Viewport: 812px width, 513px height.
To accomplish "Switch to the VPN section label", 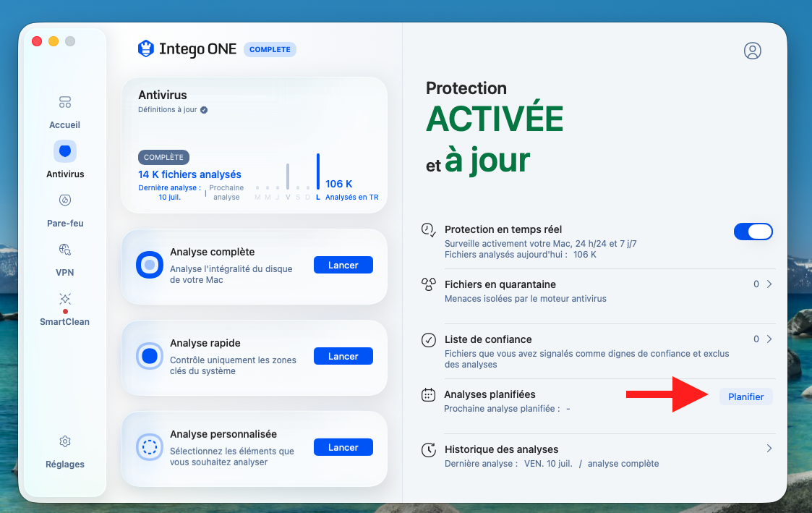I will [65, 273].
